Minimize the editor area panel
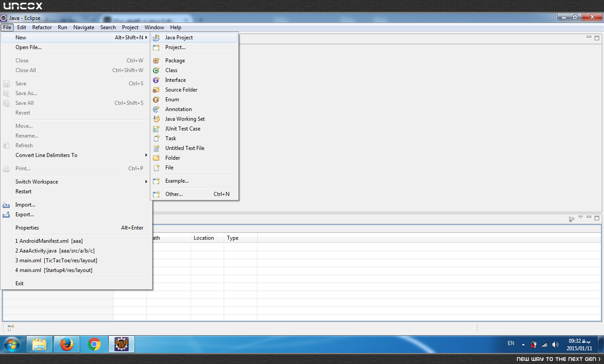The width and height of the screenshot is (604, 364). [589, 38]
